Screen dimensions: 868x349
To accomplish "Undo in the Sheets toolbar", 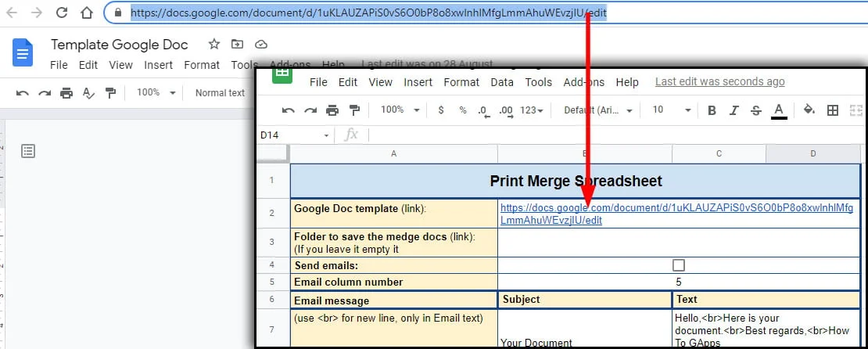I will pyautogui.click(x=288, y=110).
